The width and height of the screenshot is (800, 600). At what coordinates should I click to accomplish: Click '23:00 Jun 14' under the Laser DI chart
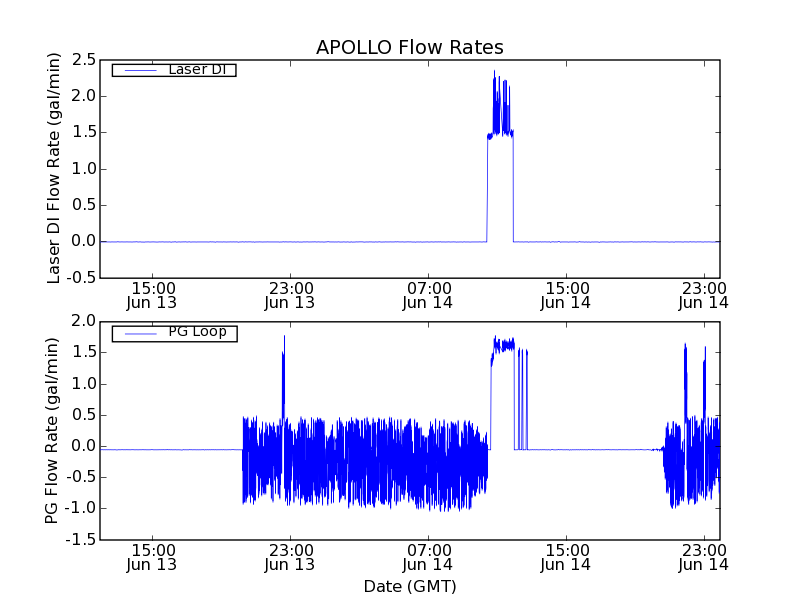coord(704,296)
